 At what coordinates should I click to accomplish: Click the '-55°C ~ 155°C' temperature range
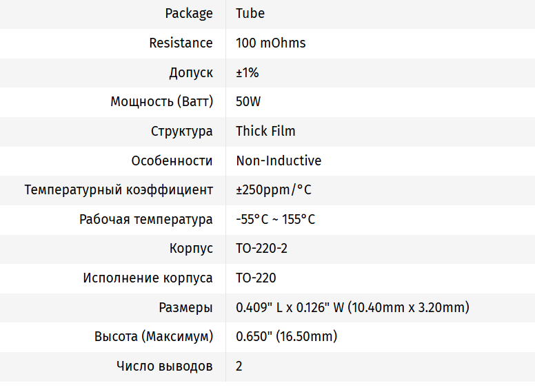(x=275, y=220)
